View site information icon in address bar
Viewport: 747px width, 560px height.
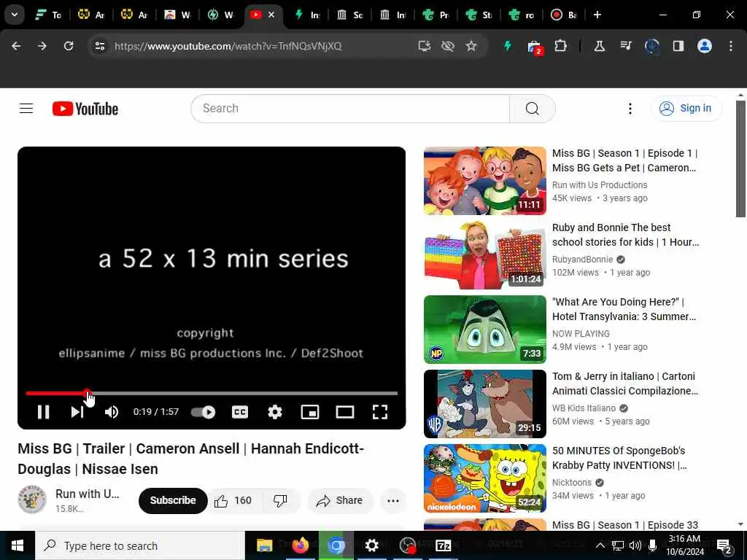[x=100, y=46]
